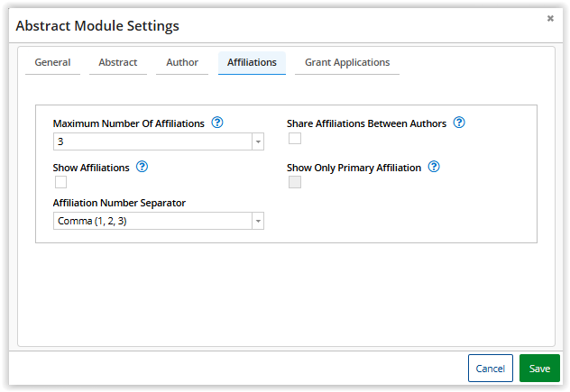The image size is (570, 392).
Task: Click help icon beside Share Affiliations Between Authors
Action: [x=458, y=123]
